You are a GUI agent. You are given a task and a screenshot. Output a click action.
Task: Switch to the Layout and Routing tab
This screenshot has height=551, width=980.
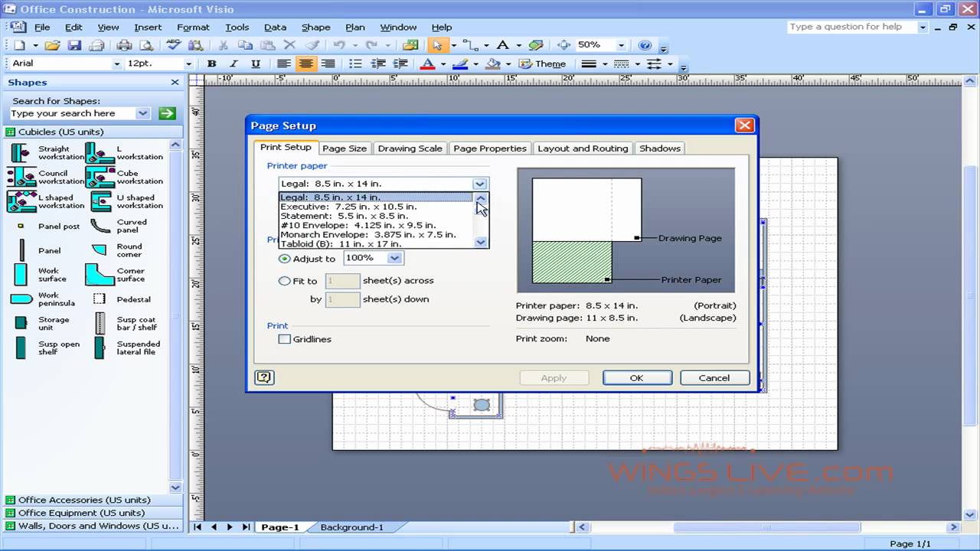pyautogui.click(x=583, y=148)
